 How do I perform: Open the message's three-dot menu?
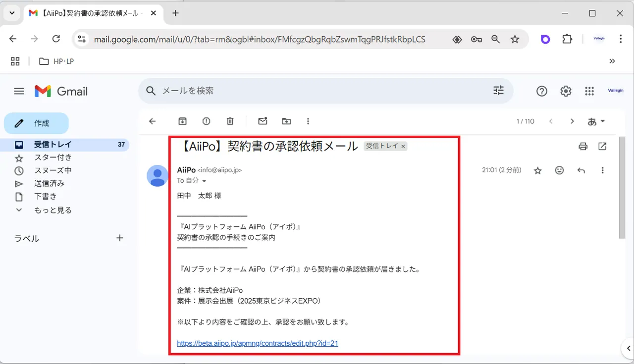click(602, 170)
